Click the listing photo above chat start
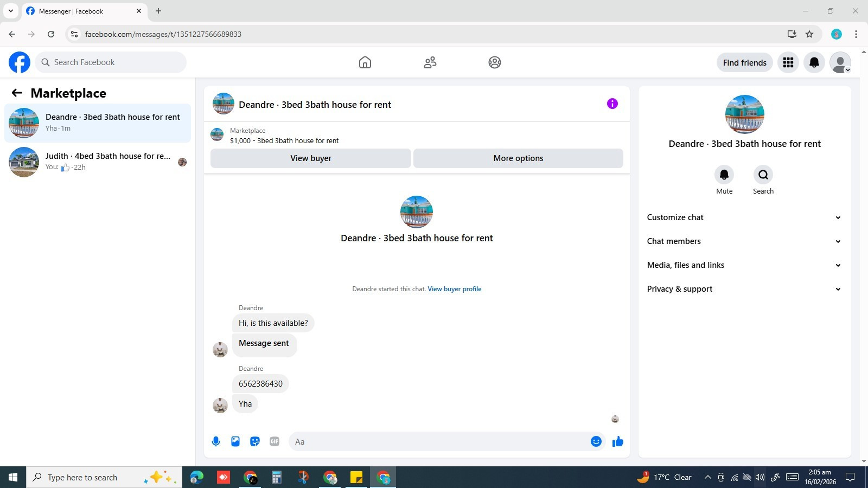 [417, 212]
